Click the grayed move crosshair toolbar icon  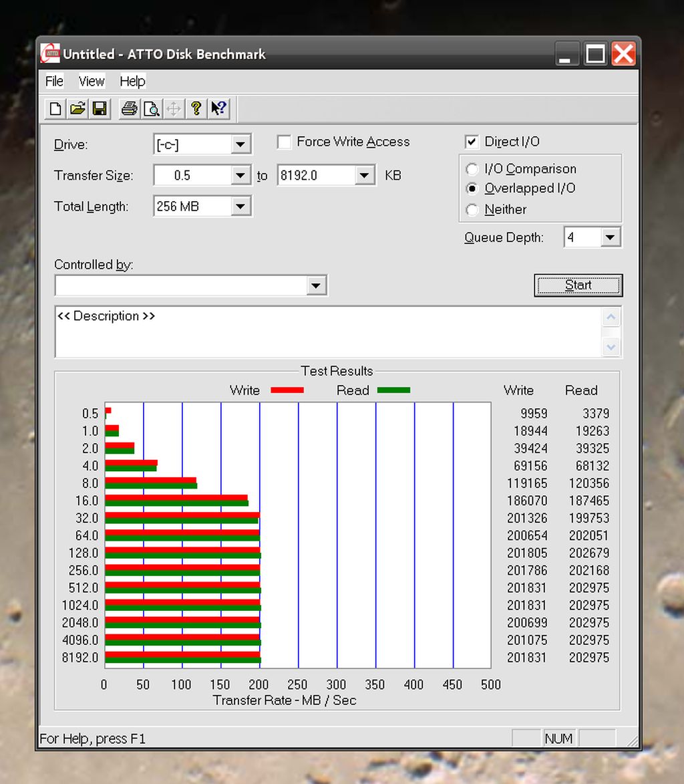point(174,108)
